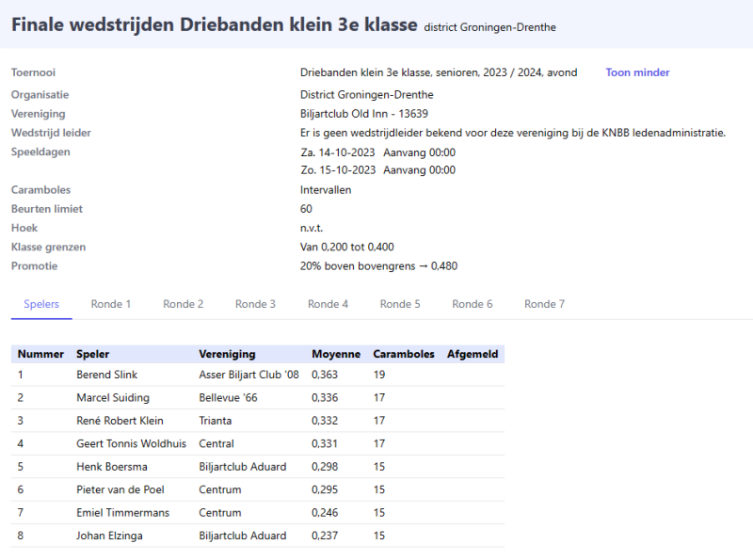Select the Ronde 3 tab
The image size is (753, 560).
click(x=255, y=304)
